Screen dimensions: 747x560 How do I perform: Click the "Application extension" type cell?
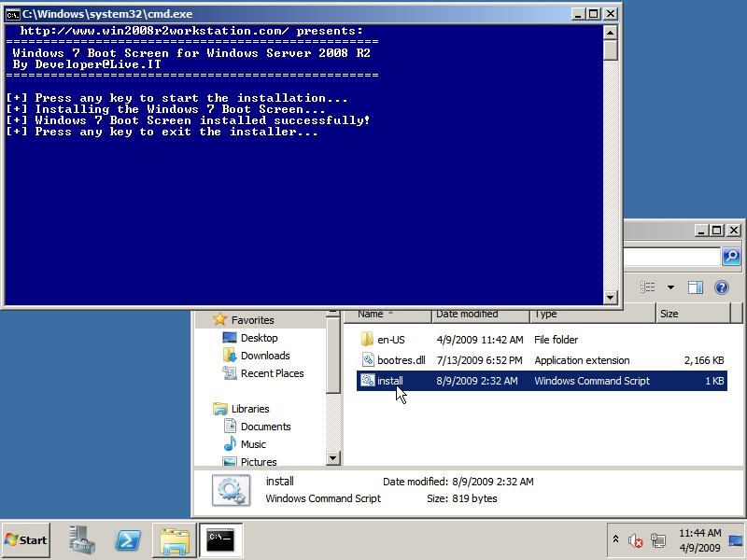click(582, 360)
